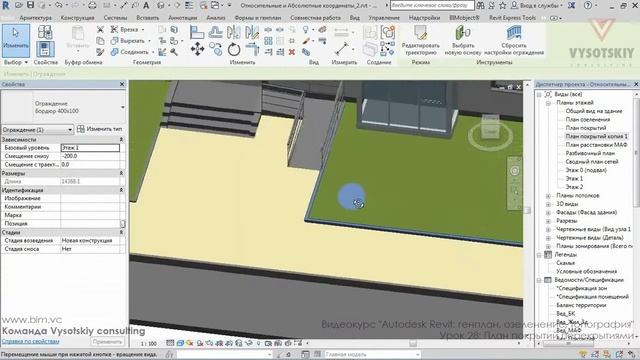
Task: Click the favorites star icon
Action: (503, 5)
